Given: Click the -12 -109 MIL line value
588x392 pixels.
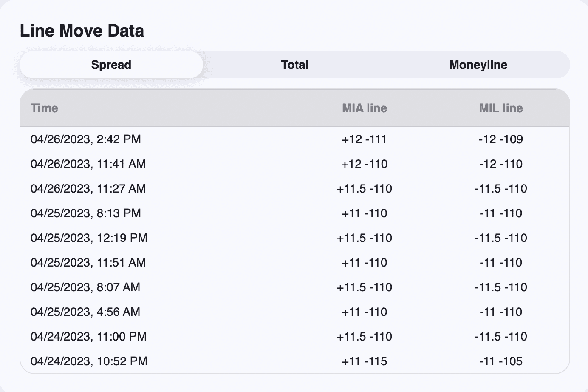Looking at the screenshot, I should (x=501, y=139).
